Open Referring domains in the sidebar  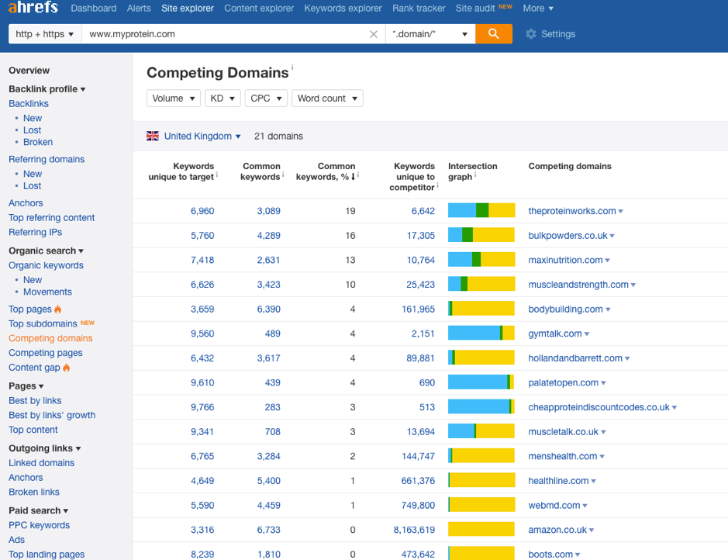(x=47, y=159)
